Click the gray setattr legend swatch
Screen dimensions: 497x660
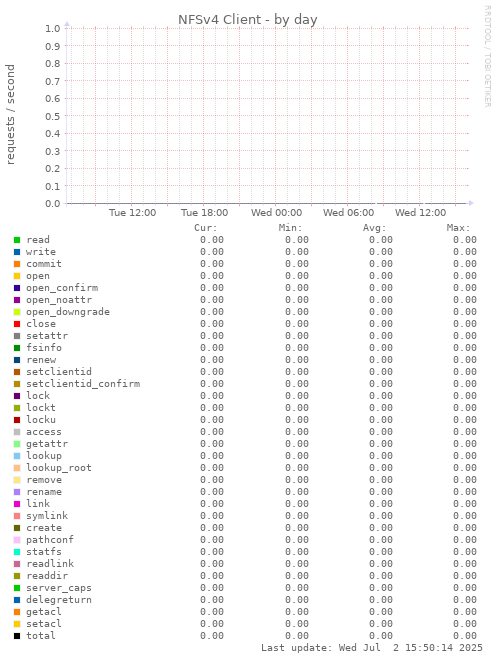17,336
